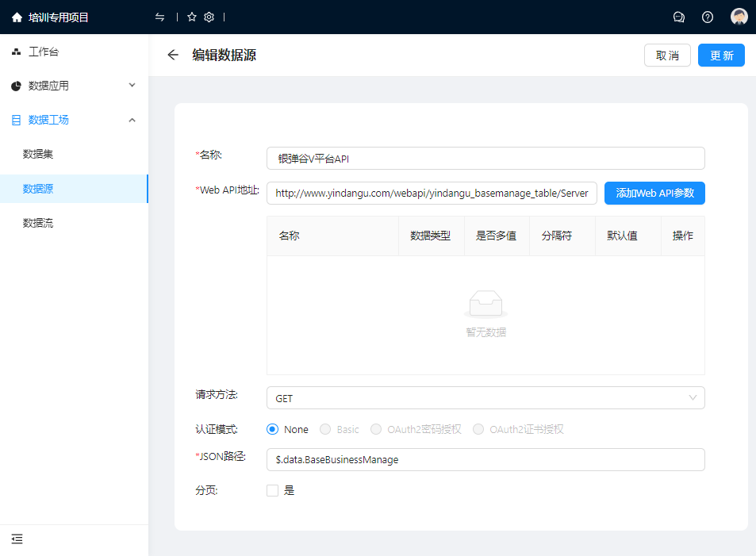Click the home icon beside 培训专用项目
This screenshot has height=556, width=756.
tap(17, 17)
